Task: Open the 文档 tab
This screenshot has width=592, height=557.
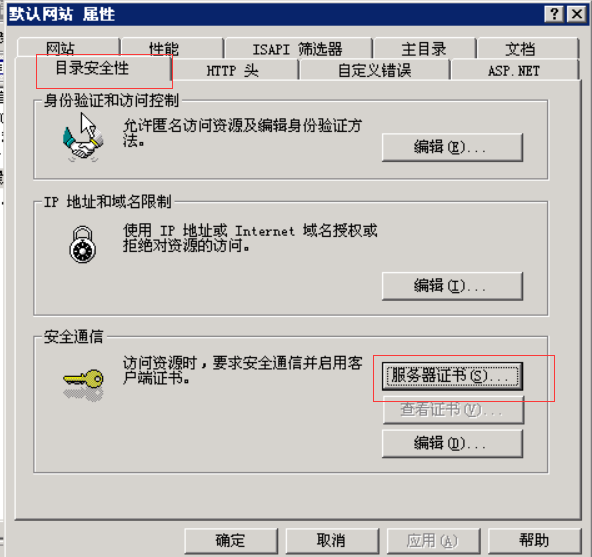Action: coord(527,49)
